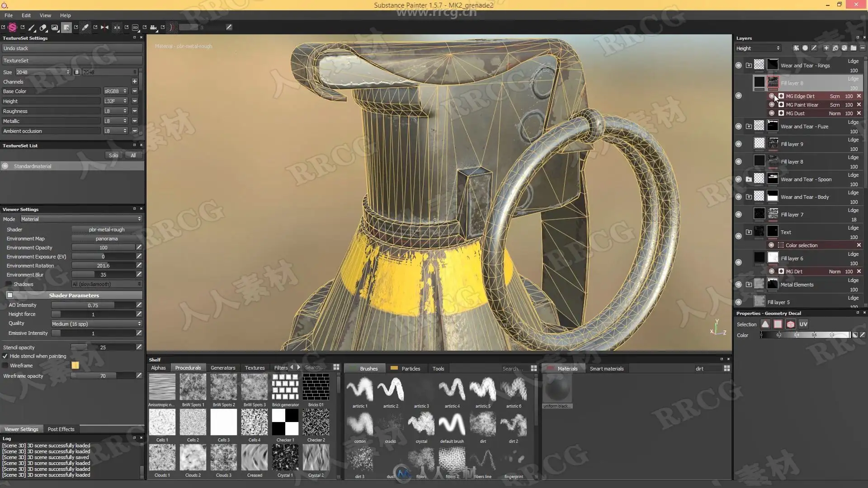The image size is (868, 488).
Task: Select the material picker eyedropper tool
Action: [x=85, y=28]
